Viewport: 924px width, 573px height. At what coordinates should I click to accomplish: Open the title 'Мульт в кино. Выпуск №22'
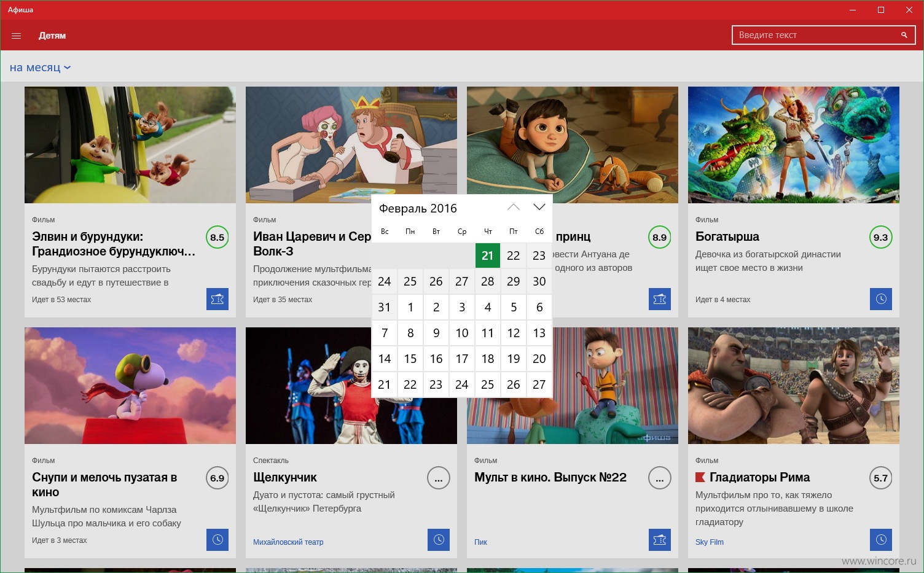pyautogui.click(x=550, y=477)
